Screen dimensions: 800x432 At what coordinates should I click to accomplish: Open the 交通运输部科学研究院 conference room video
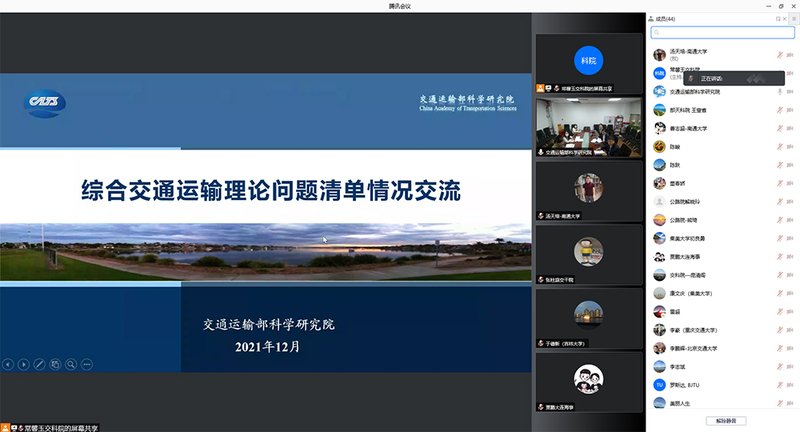pos(589,127)
